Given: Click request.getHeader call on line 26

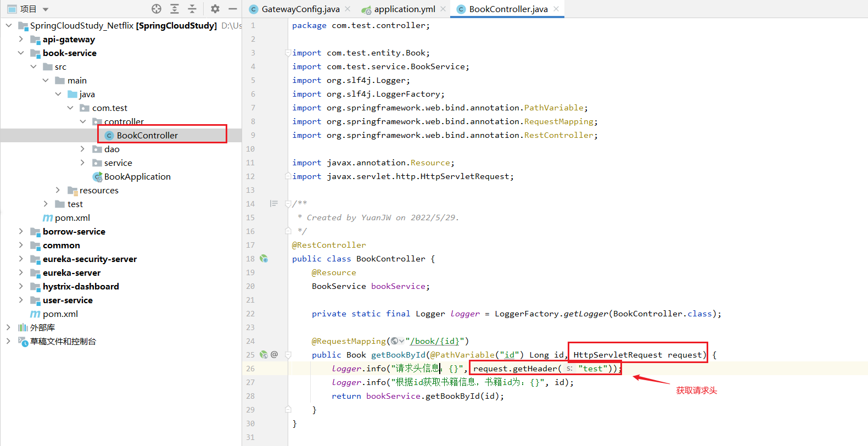Looking at the screenshot, I should (x=546, y=369).
